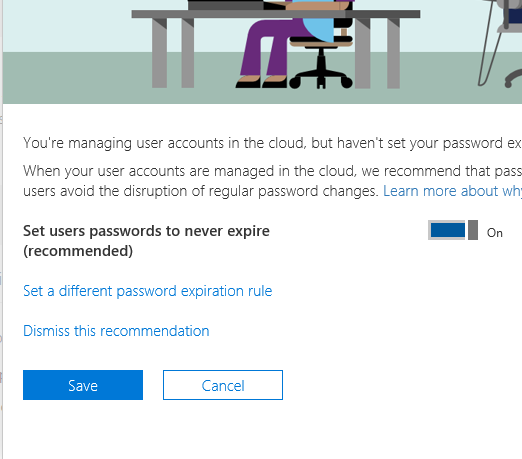Click the dark laptop on the desk
Viewport: 522px width, 459px height.
coord(227,5)
